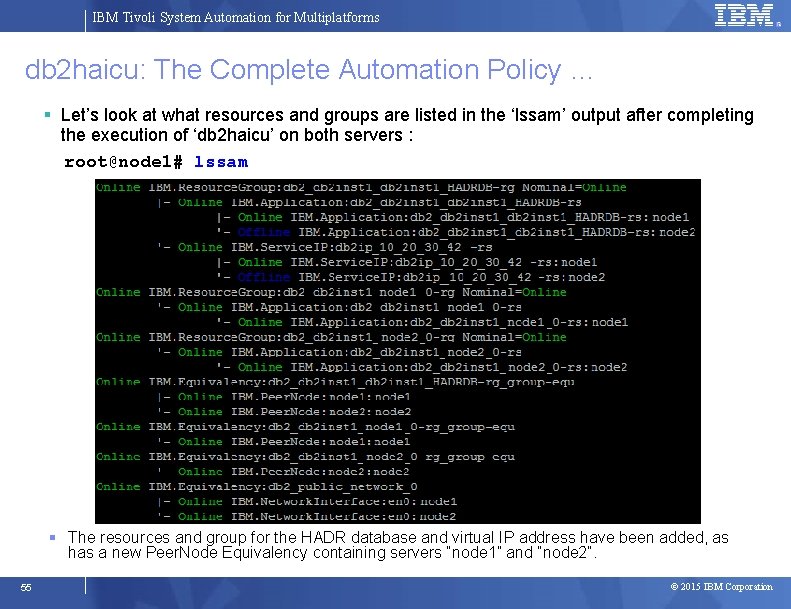Image resolution: width=791 pixels, height=609 pixels.
Task: Click IBM.Application db2_db2inst1_node1_0-rs line without node suffix
Action: click(x=339, y=307)
